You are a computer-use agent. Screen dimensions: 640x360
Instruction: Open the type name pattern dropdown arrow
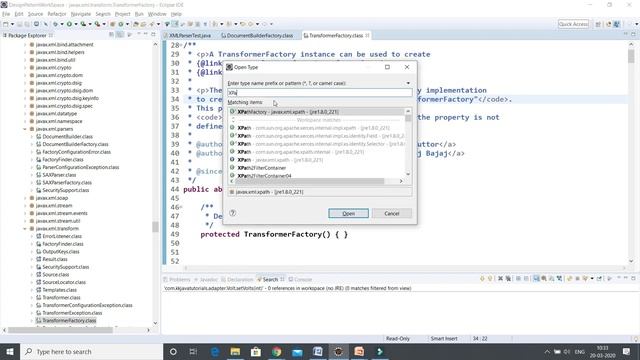[x=408, y=83]
